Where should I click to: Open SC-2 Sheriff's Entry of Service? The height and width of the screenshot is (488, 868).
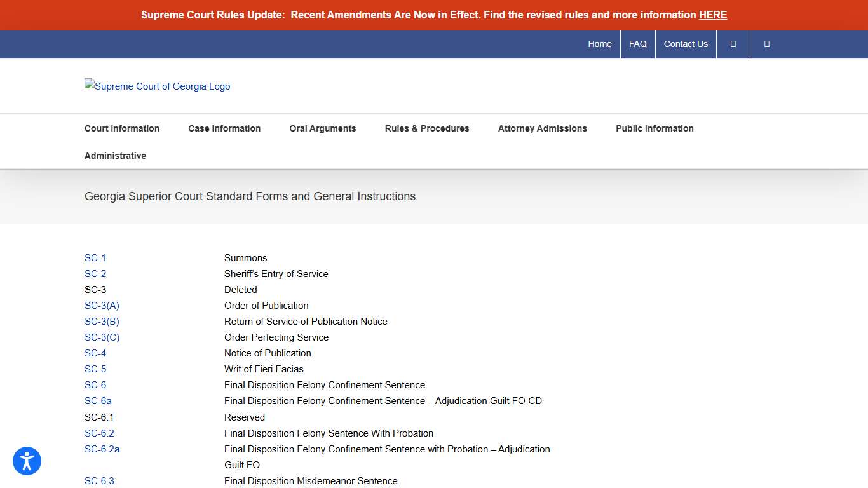pos(95,274)
